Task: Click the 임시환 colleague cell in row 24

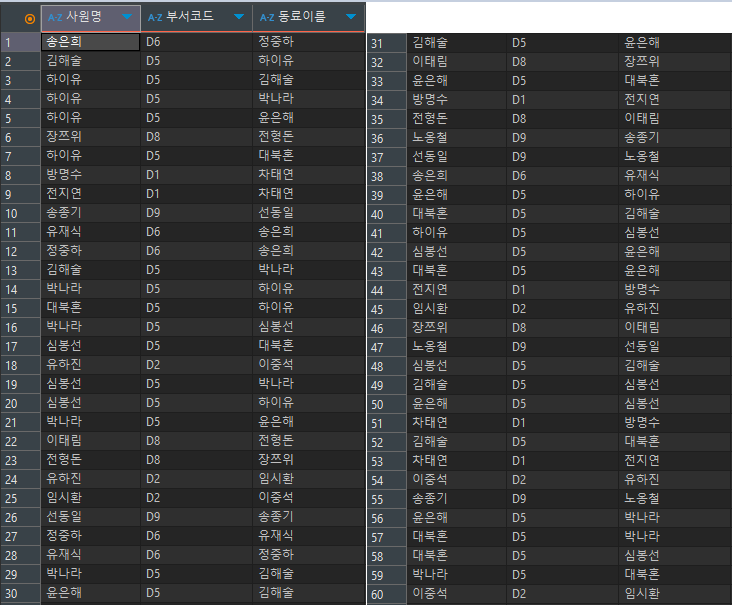Action: 309,479
